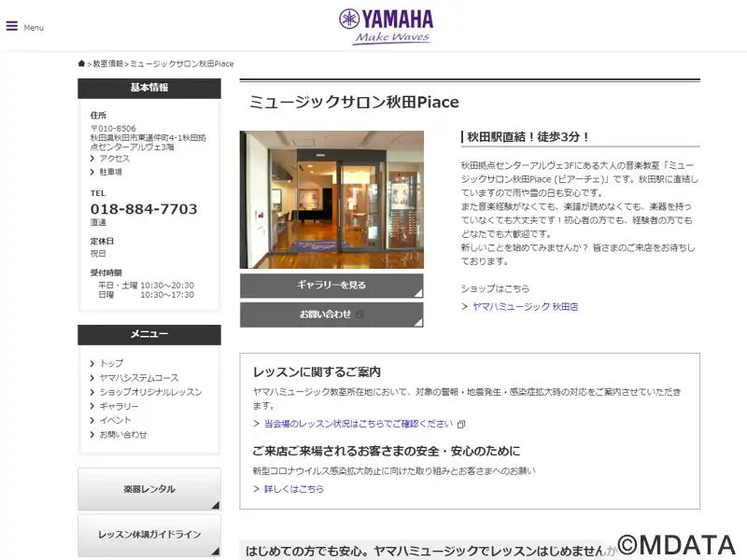This screenshot has width=747, height=560.
Task: Click the お問い合わせ button below photo
Action: tap(331, 315)
